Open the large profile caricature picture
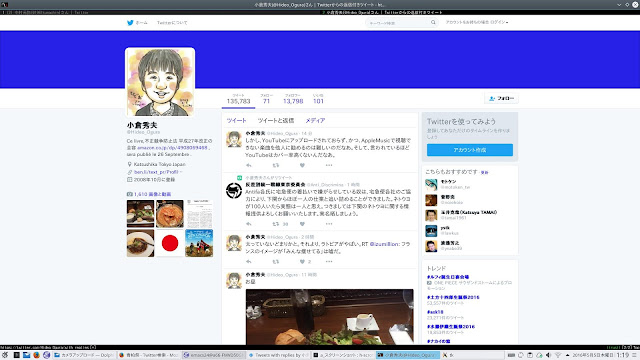This screenshot has height=360, width=640. [160, 82]
